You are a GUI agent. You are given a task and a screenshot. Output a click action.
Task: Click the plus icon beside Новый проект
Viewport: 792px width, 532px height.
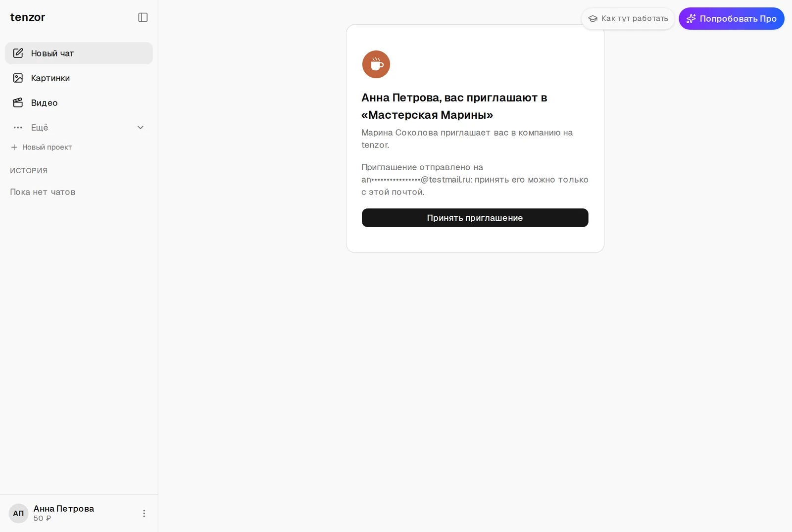[x=14, y=147]
